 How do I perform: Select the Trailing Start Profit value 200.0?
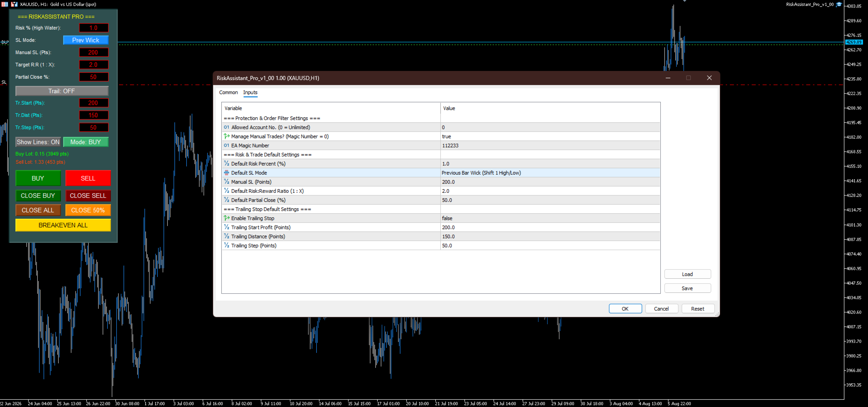coord(550,227)
